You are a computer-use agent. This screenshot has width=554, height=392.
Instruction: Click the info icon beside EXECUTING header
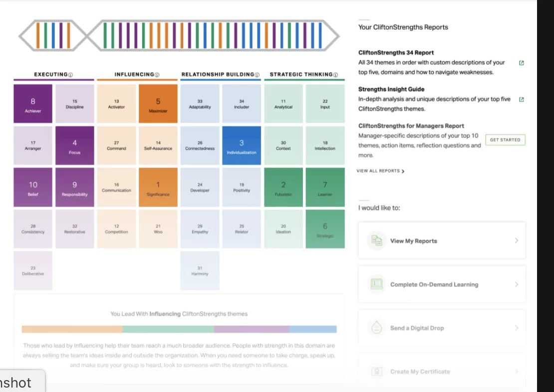(x=69, y=74)
